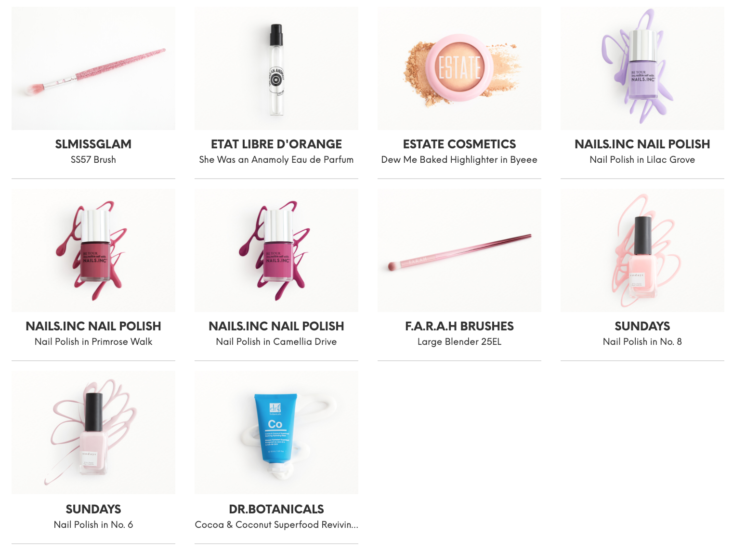Image resolution: width=733 pixels, height=550 pixels.
Task: Select the Dr.Botanicals blue tube image
Action: coord(276,433)
